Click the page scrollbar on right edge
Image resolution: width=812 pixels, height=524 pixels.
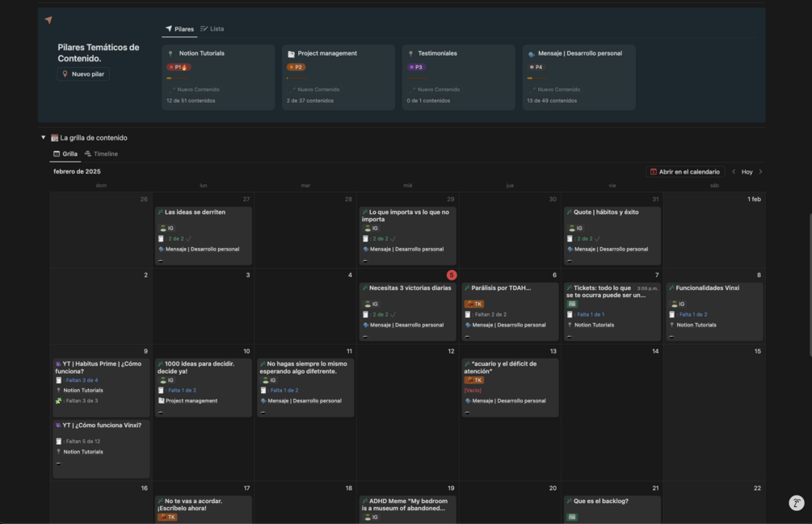(x=810, y=284)
